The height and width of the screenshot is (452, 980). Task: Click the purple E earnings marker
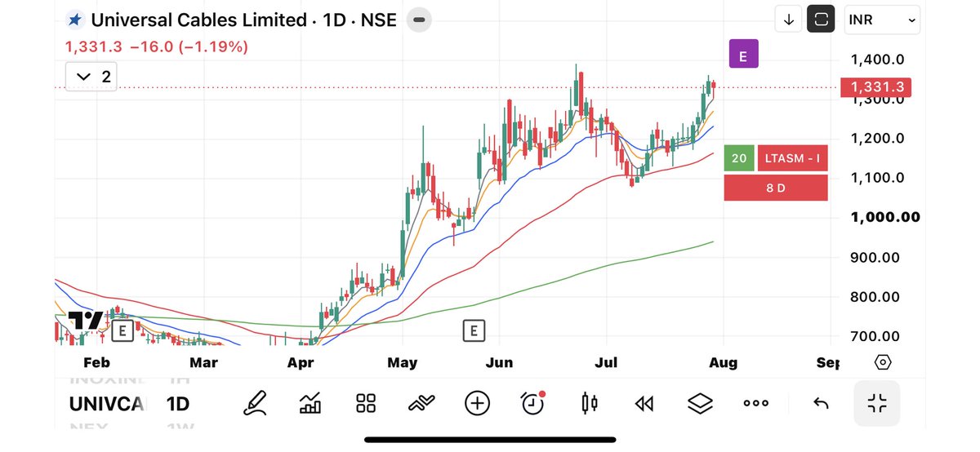[x=744, y=54]
